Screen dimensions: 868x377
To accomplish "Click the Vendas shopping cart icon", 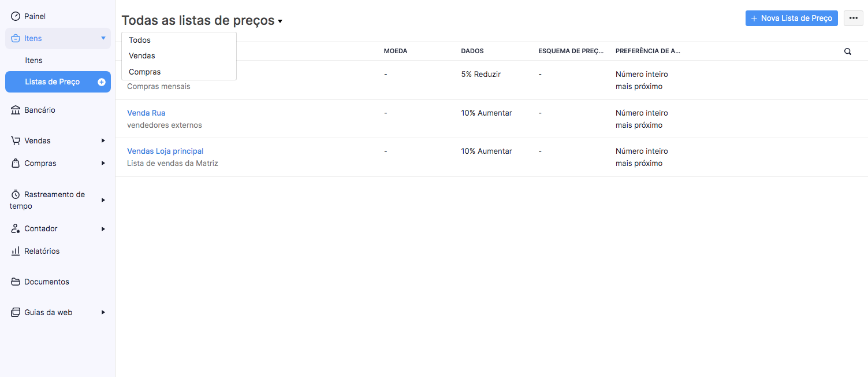I will (x=16, y=141).
